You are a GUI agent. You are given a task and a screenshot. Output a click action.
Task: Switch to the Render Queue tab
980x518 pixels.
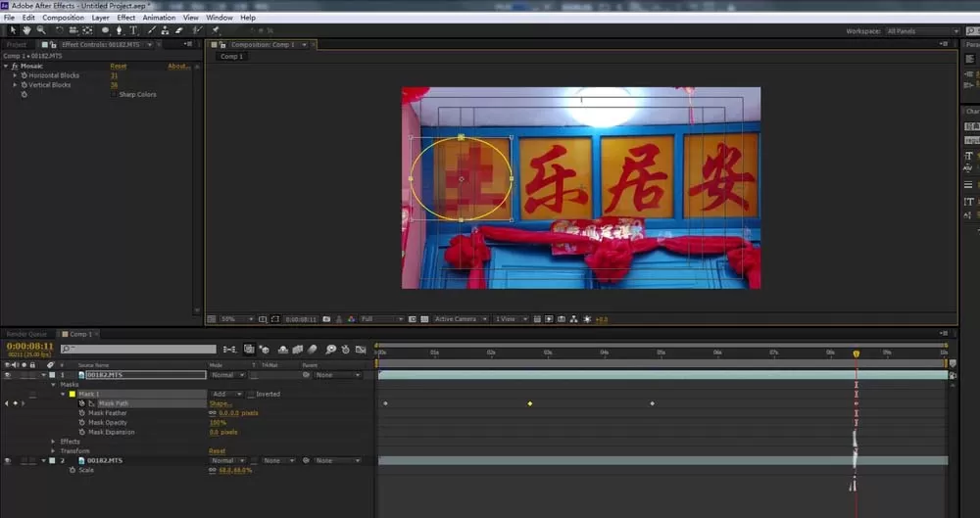pos(26,334)
